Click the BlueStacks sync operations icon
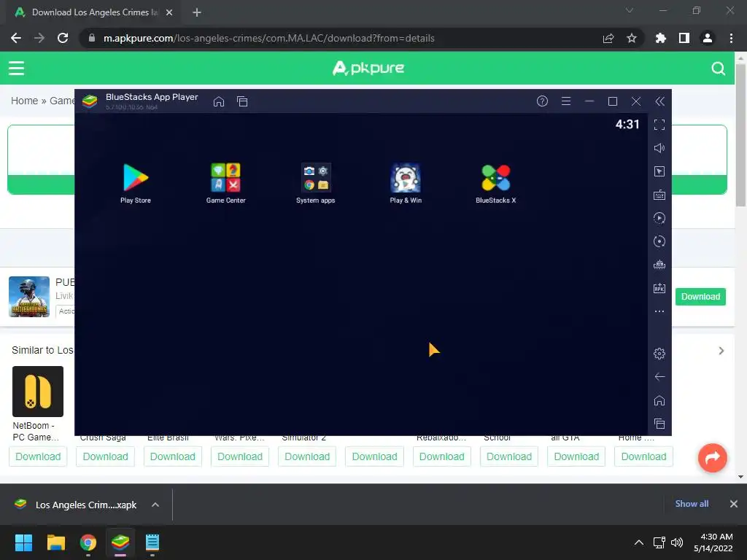The image size is (747, 560). 659,241
